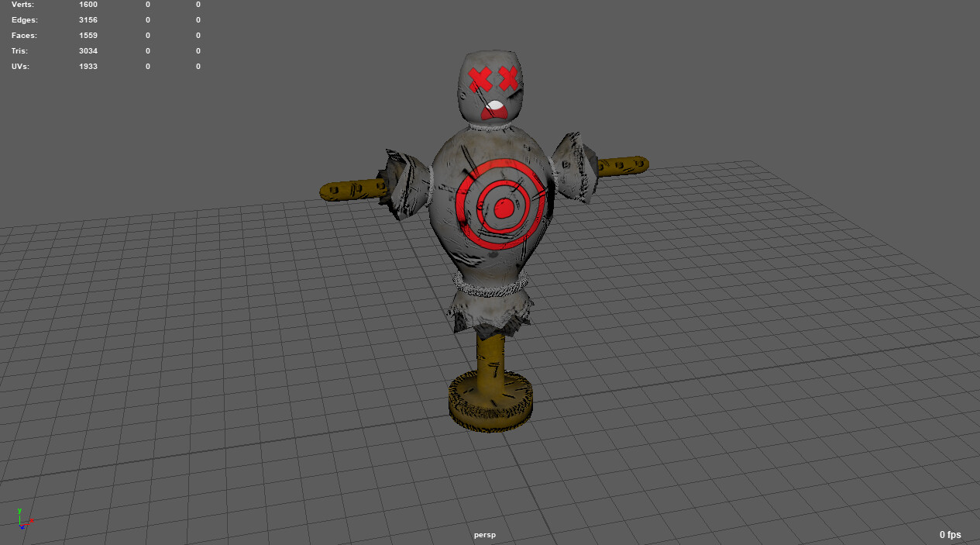Click the UVs stat label
Image resolution: width=980 pixels, height=545 pixels.
(19, 66)
